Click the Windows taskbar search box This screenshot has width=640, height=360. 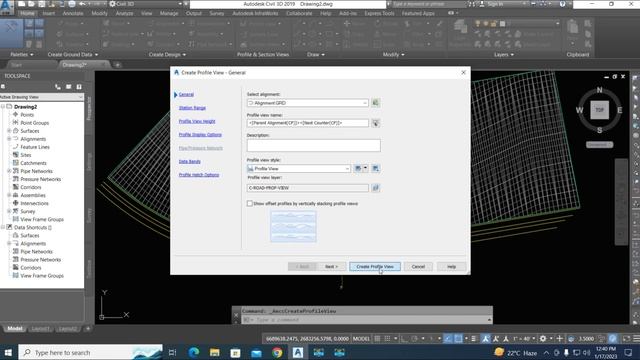[91, 352]
